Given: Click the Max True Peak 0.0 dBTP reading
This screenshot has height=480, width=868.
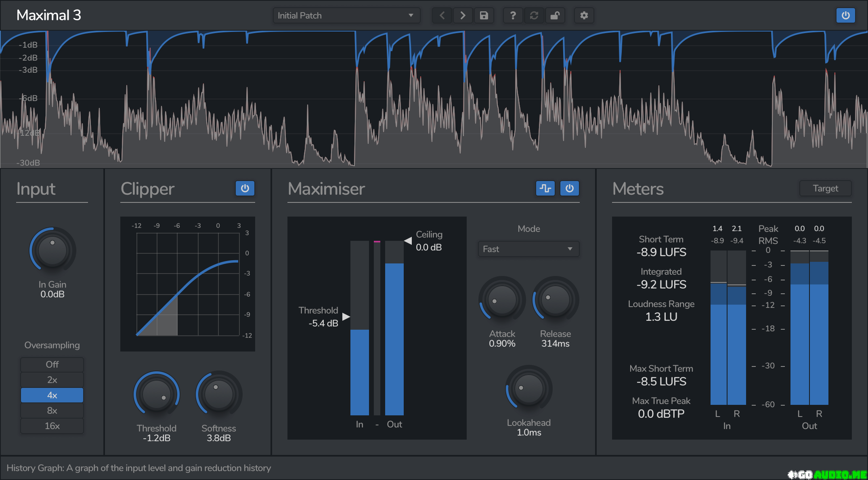Looking at the screenshot, I should (x=661, y=414).
